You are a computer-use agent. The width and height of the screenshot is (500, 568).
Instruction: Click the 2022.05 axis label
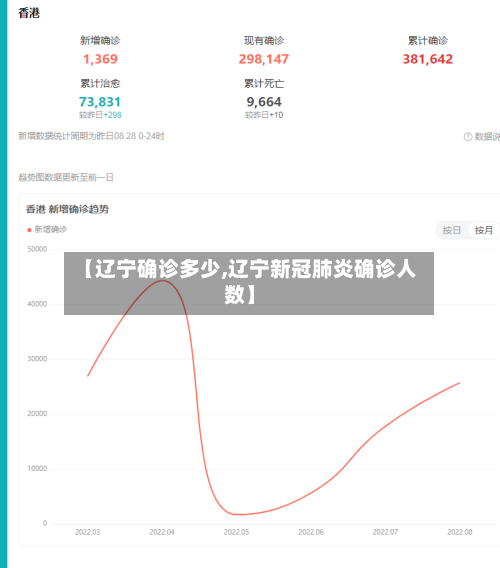[236, 532]
